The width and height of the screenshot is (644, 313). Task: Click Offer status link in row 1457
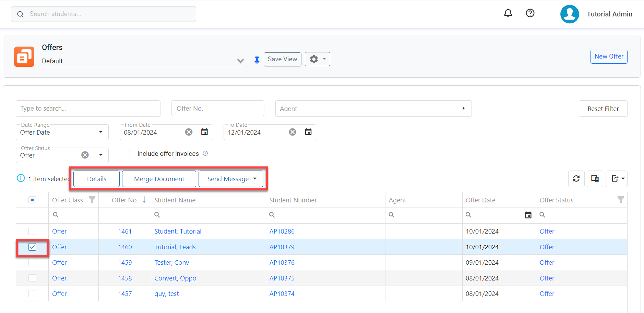[547, 293]
